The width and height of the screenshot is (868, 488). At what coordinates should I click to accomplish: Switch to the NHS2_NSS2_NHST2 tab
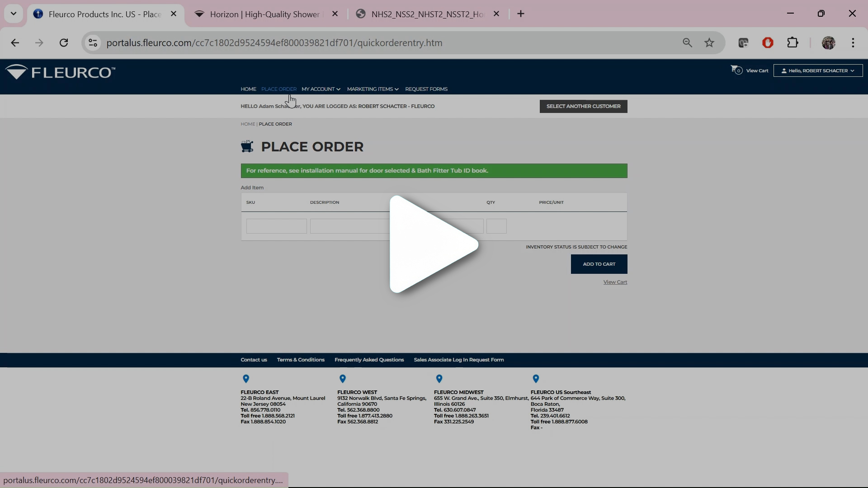427,14
